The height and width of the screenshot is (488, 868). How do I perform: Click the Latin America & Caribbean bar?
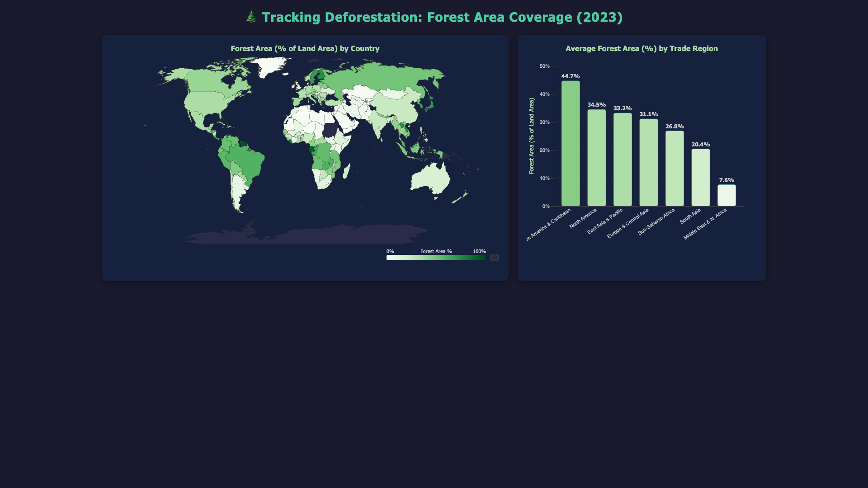pyautogui.click(x=571, y=144)
